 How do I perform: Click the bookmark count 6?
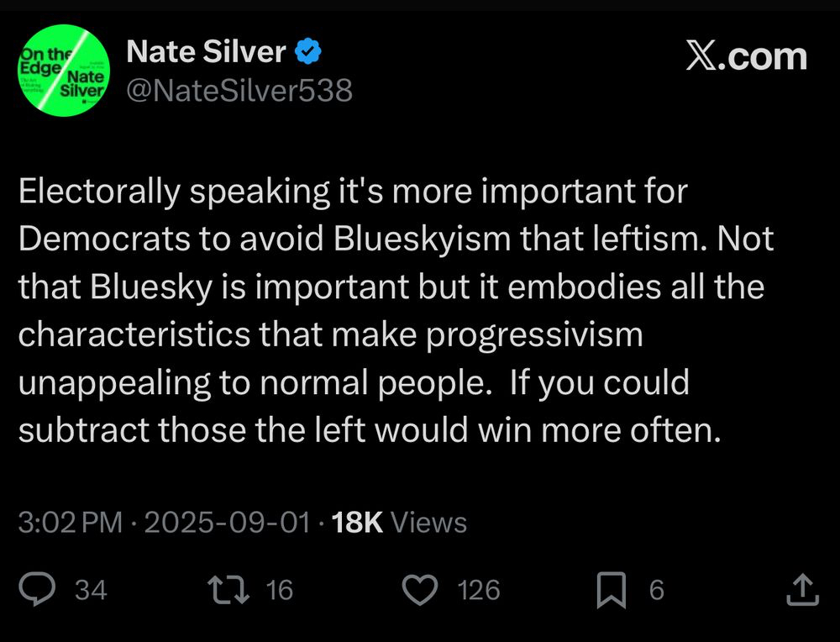point(656,591)
